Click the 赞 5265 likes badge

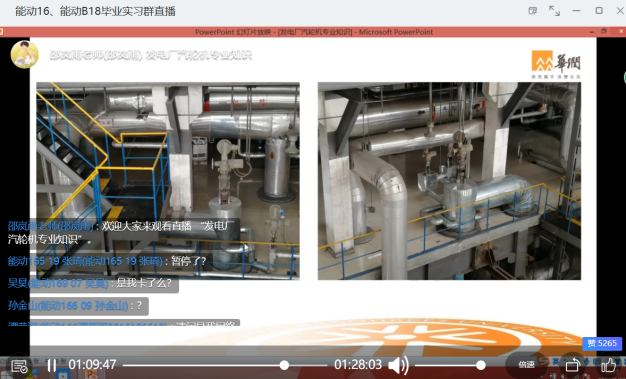coord(602,343)
